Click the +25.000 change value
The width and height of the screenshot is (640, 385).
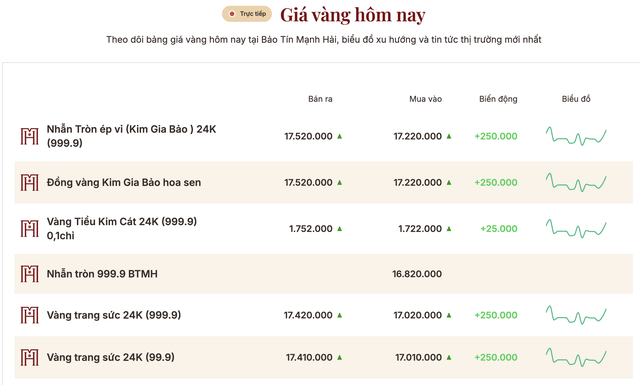(499, 229)
